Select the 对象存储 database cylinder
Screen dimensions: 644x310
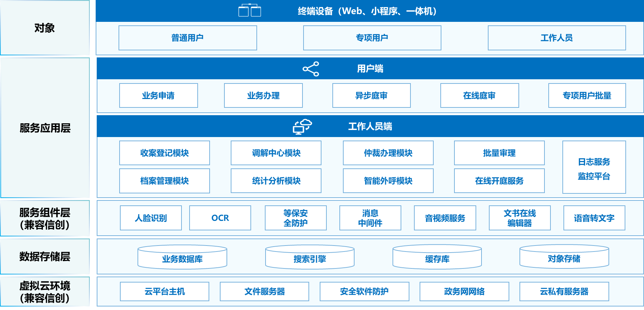[564, 258]
